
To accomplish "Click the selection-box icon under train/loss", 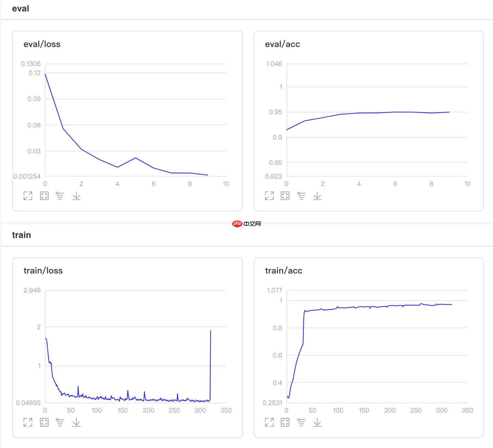I will point(44,422).
